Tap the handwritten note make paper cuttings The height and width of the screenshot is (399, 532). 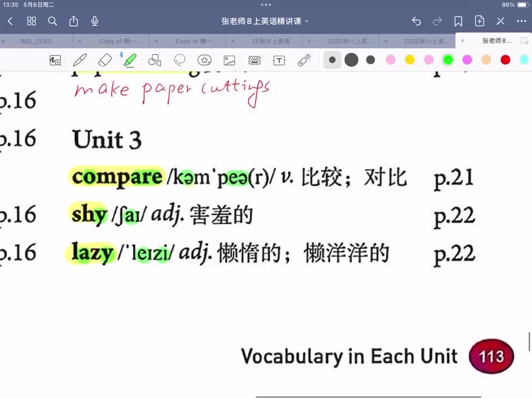point(172,93)
